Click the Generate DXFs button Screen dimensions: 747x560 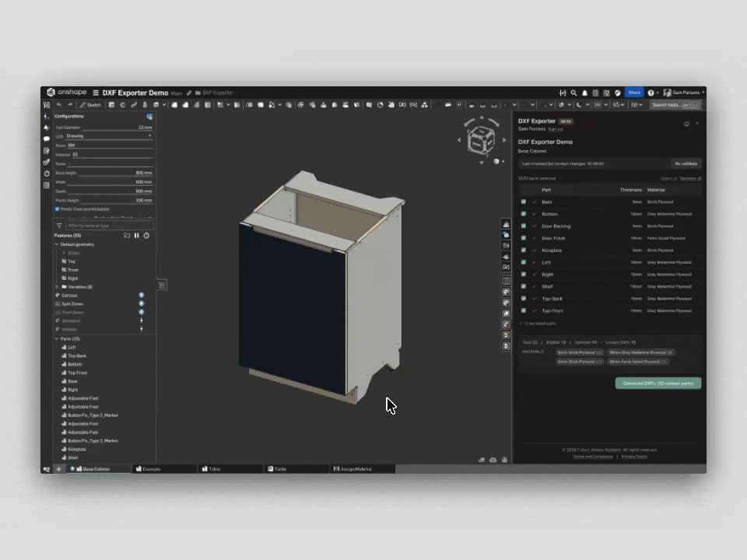[x=658, y=383]
